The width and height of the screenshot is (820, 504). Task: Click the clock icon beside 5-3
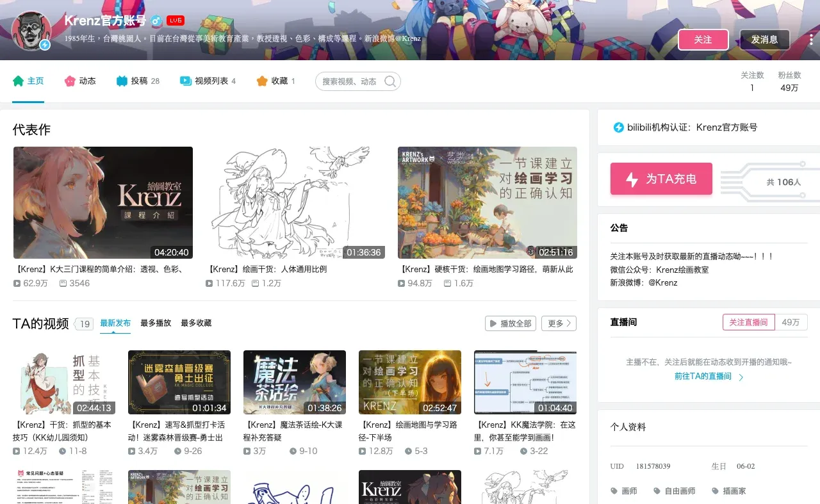[x=408, y=451]
